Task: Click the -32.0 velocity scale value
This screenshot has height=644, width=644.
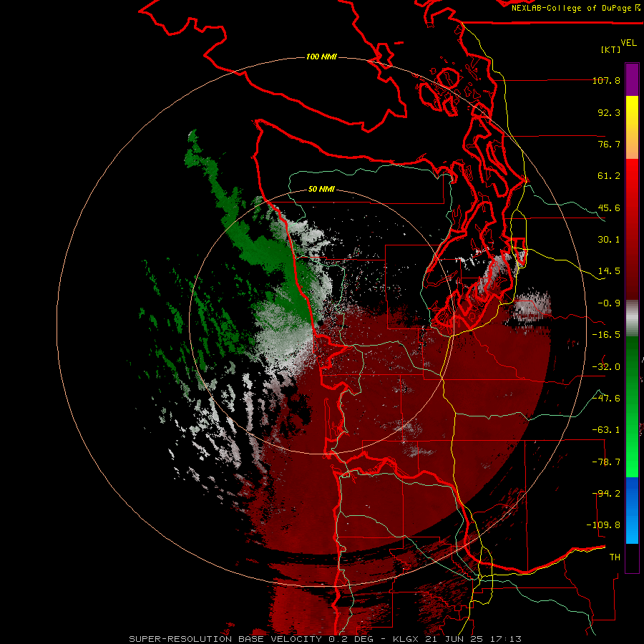Action: click(x=606, y=367)
